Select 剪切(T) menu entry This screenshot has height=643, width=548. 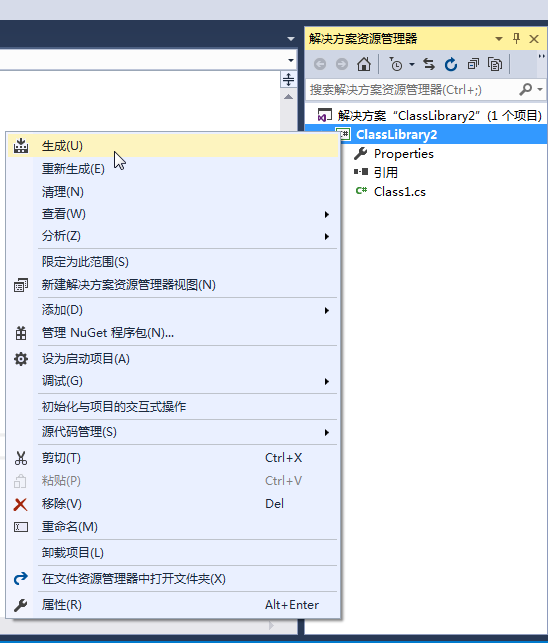pyautogui.click(x=173, y=458)
